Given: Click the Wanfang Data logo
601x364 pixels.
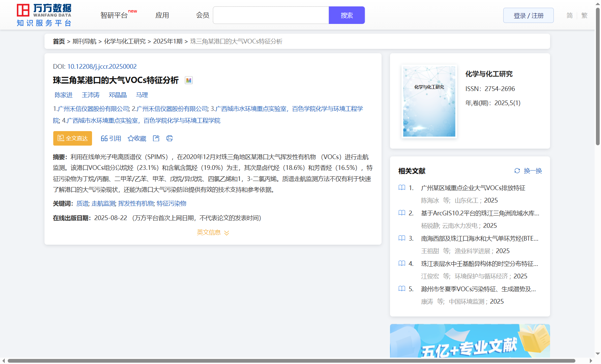Looking at the screenshot, I should 44,15.
